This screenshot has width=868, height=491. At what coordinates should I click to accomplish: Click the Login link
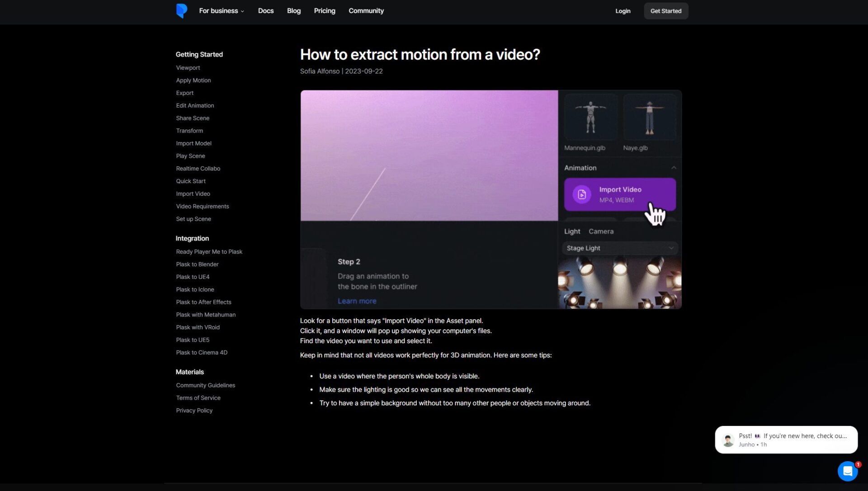click(x=623, y=11)
